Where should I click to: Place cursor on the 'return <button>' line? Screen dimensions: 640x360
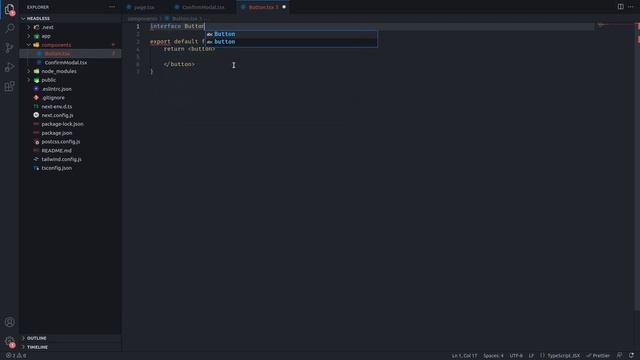[189, 49]
